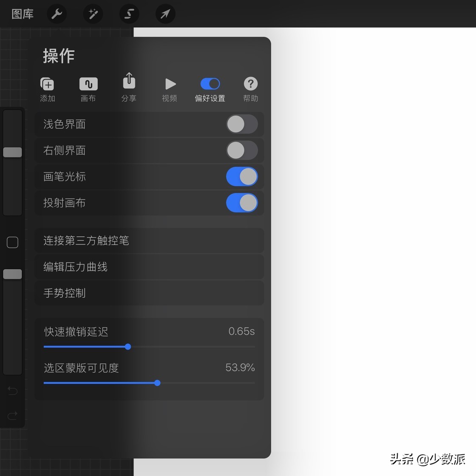Open 连接第三方触控笔 stylus connection
476x476 pixels.
[x=149, y=241]
